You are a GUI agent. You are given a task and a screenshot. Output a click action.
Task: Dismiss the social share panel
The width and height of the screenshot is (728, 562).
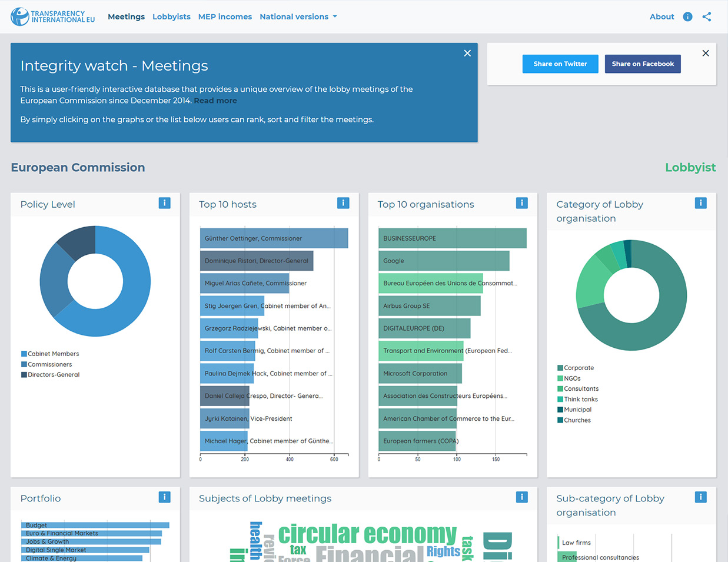[x=706, y=53]
